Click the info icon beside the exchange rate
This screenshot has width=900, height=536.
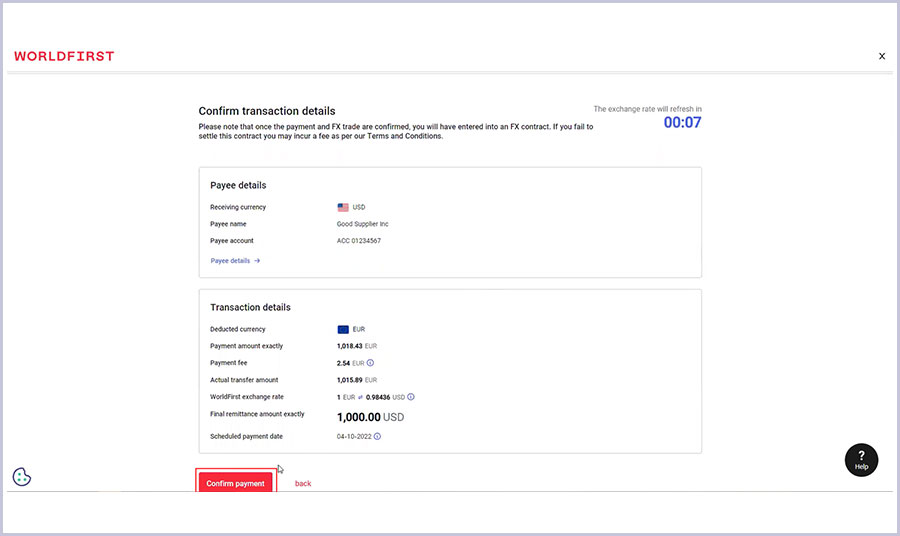click(410, 397)
